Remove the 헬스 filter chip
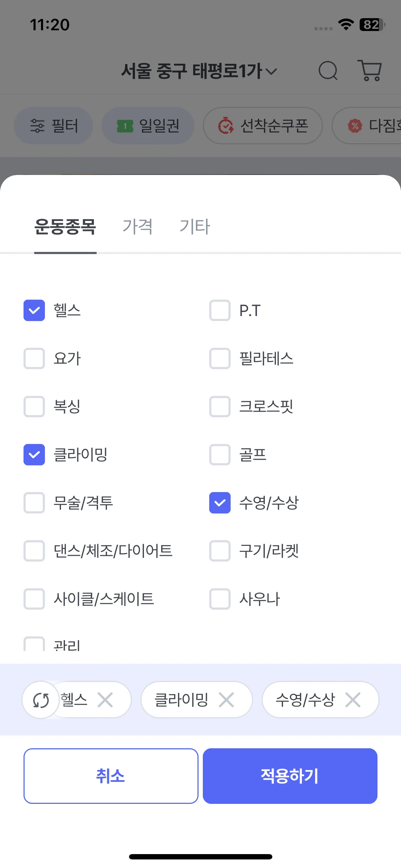Screen dimensions: 401x868 tap(105, 700)
